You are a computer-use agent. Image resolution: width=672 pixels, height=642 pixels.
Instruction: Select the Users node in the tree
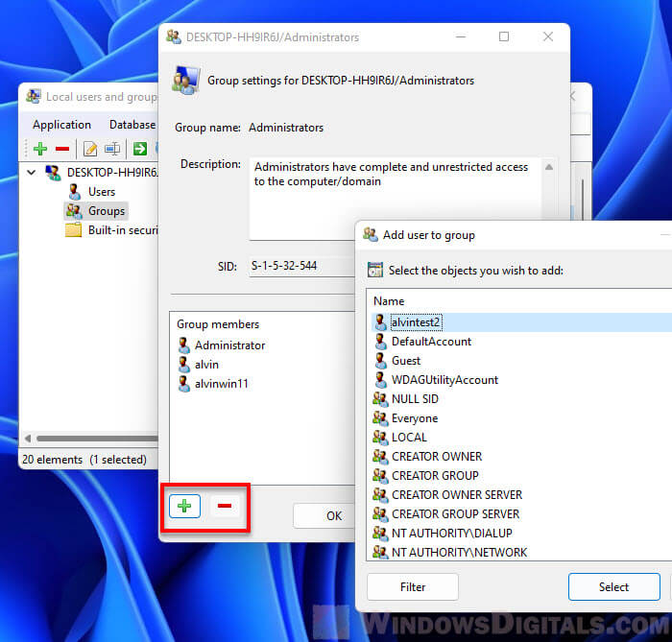coord(101,192)
